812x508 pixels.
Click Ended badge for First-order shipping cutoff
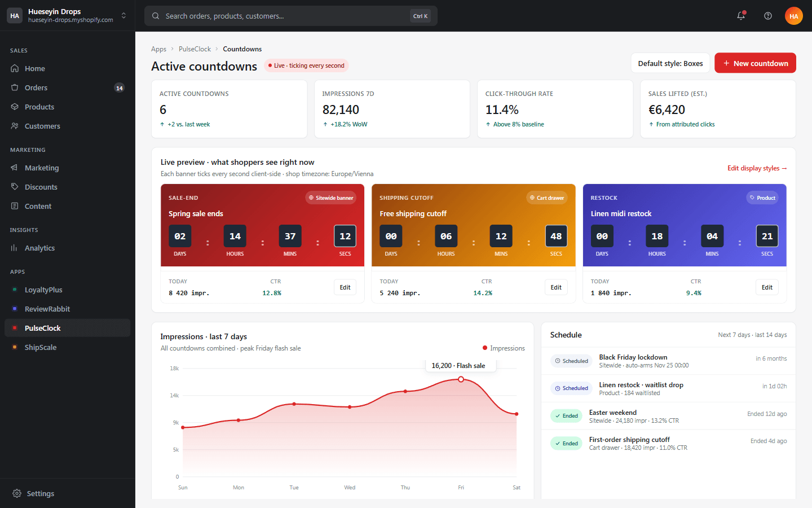point(566,444)
